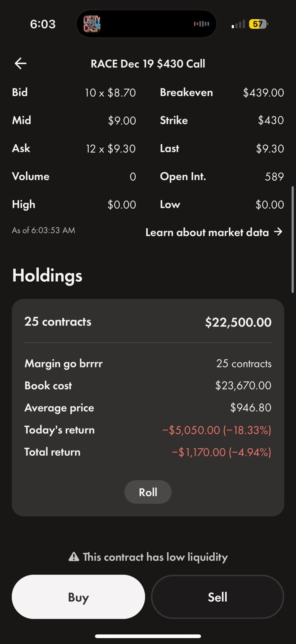This screenshot has width=296, height=644.
Task: Click the vertical scrollbar on the right
Action: [x=292, y=239]
